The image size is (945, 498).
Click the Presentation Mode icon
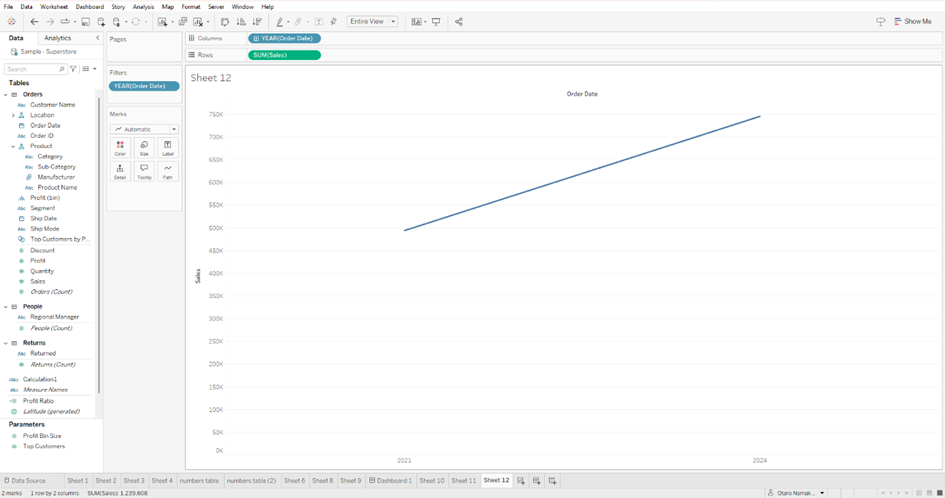point(436,22)
